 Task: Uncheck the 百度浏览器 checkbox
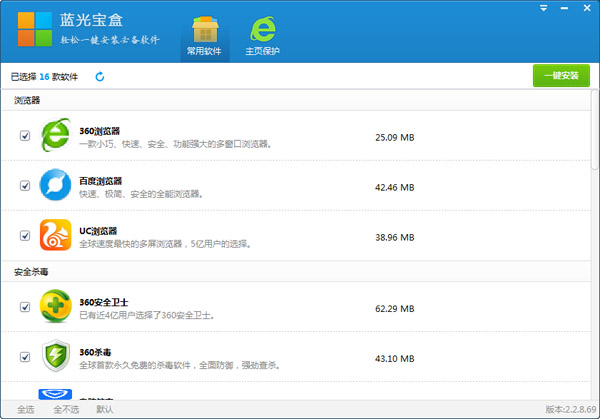pos(25,186)
